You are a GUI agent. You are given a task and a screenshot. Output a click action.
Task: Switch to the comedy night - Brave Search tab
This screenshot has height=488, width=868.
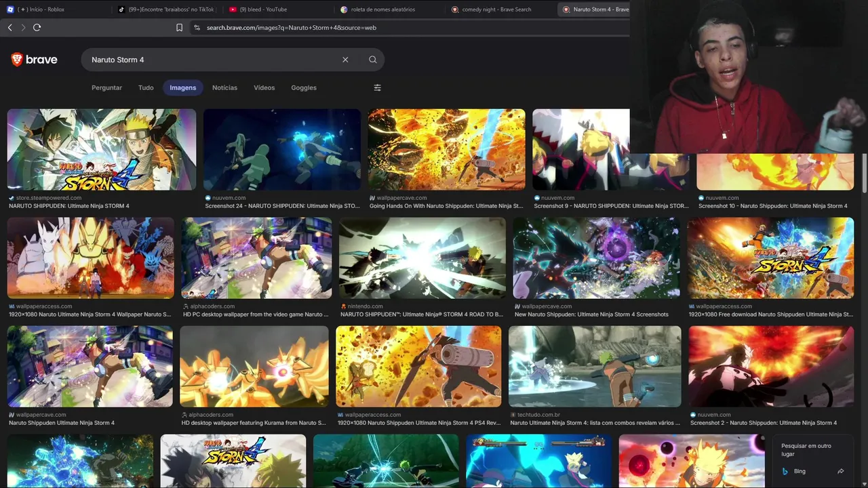tap(500, 9)
